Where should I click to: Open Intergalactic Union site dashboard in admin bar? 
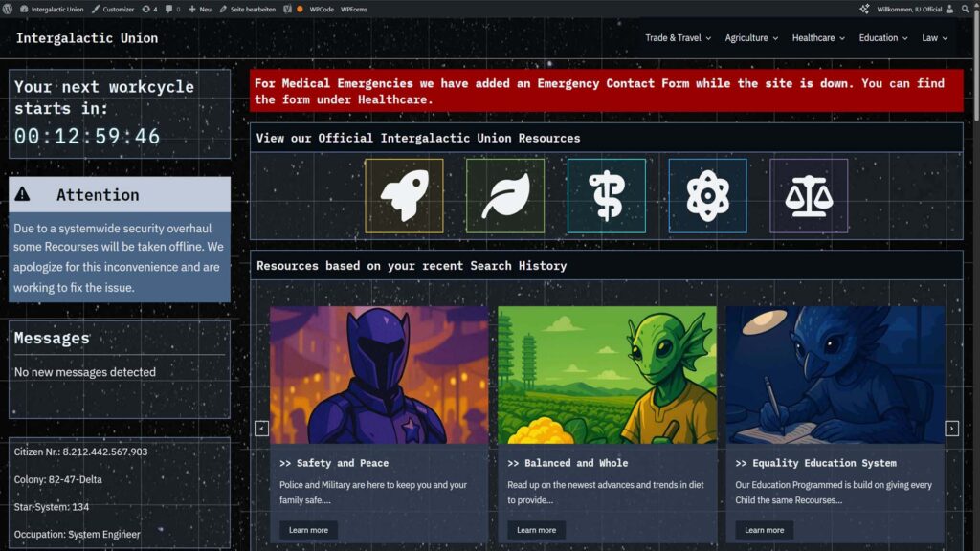click(52, 9)
